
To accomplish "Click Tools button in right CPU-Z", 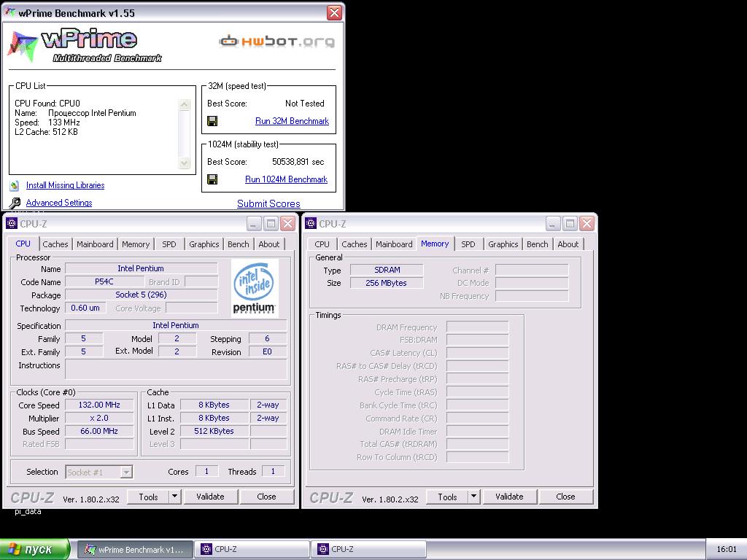I will 447,497.
